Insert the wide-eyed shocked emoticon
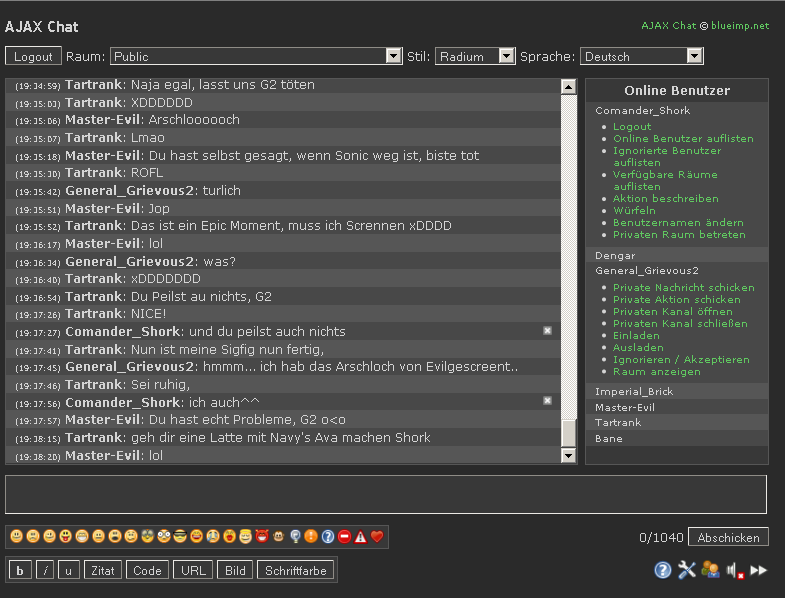Viewport: 785px width, 598px height. click(164, 537)
